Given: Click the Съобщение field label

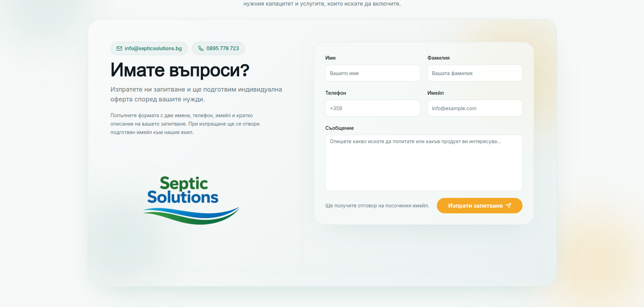Looking at the screenshot, I should point(340,128).
